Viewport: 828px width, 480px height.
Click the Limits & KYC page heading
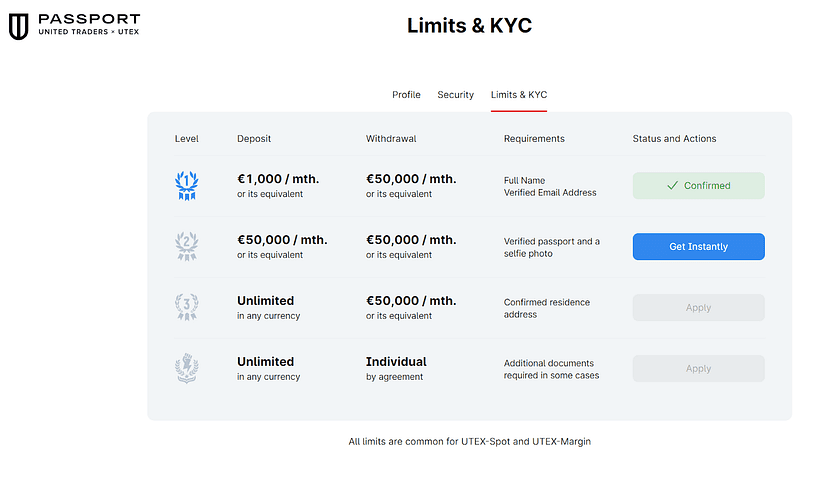pos(469,26)
